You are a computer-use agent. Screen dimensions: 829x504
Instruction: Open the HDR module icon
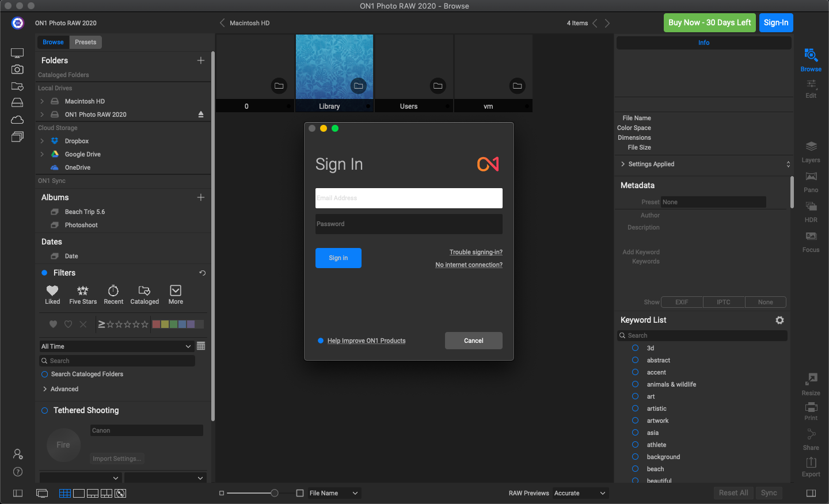coord(811,207)
